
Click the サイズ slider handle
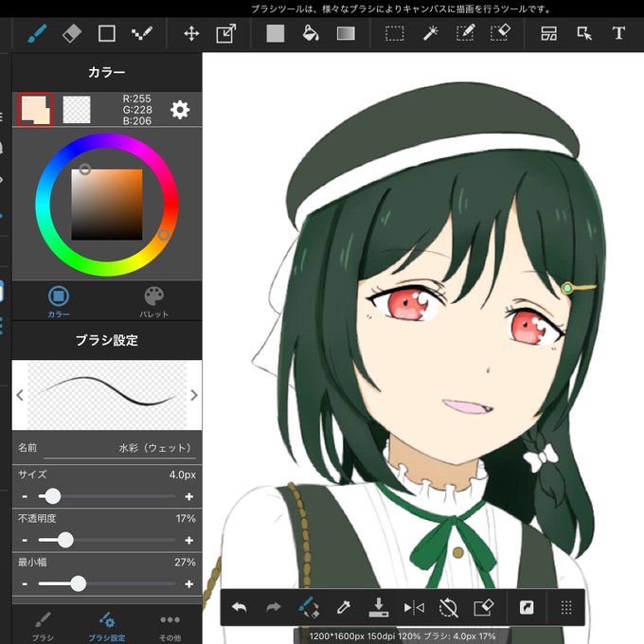(53, 496)
